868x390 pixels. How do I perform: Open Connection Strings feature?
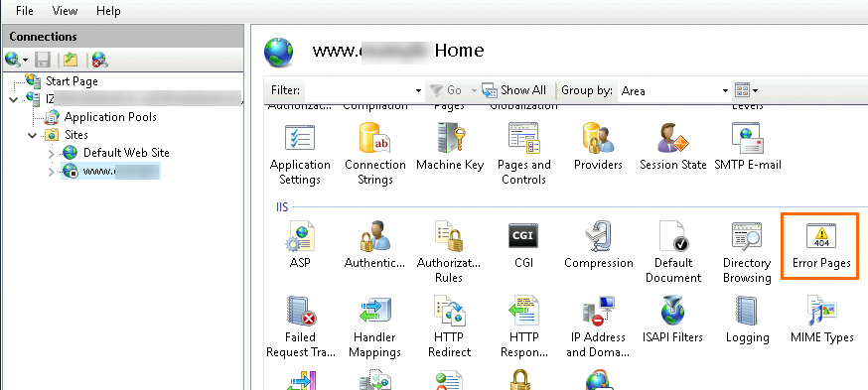click(x=374, y=155)
